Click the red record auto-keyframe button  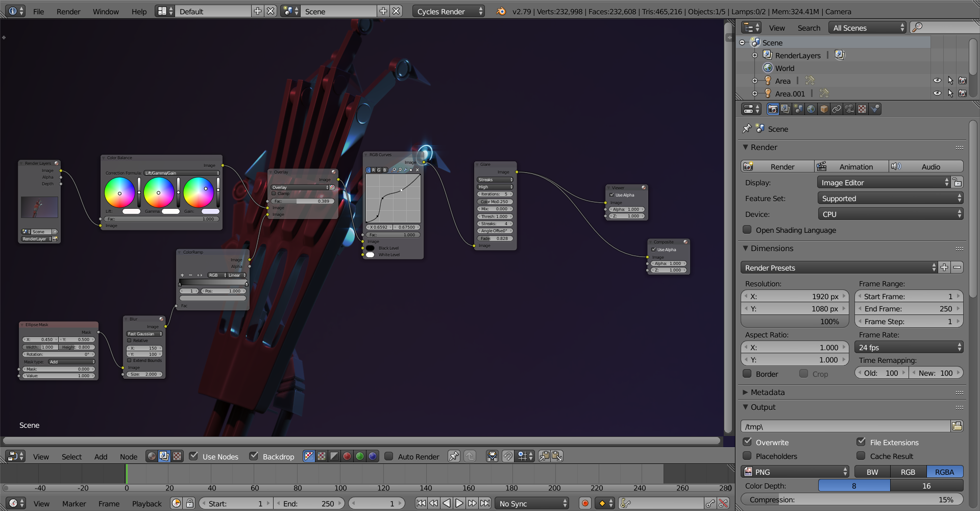(x=585, y=503)
